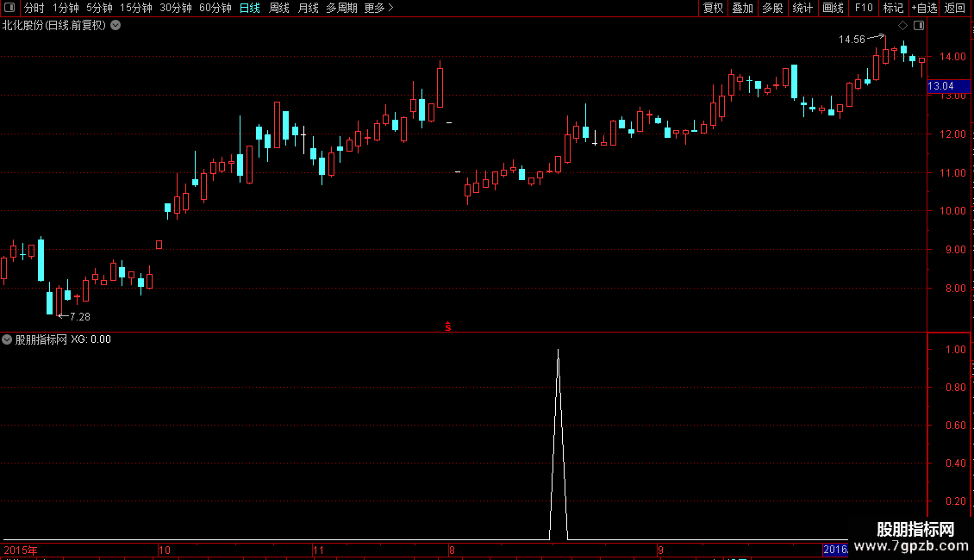
Task: Click the 14.56 high price annotation
Action: tap(852, 40)
